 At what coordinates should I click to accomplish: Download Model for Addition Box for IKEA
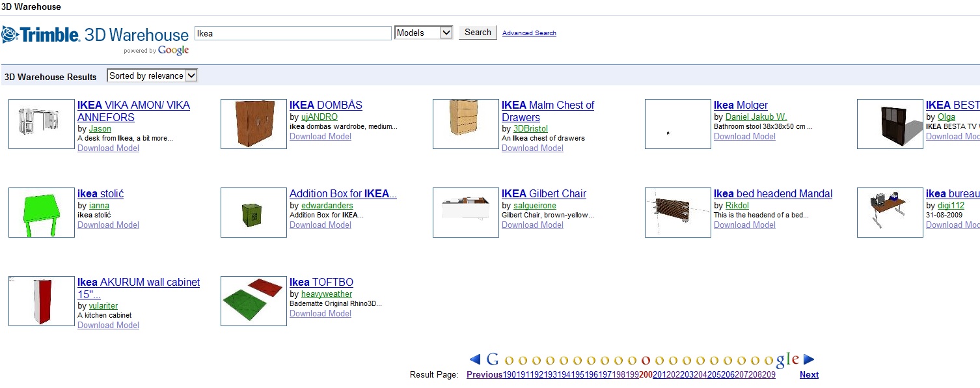pyautogui.click(x=320, y=225)
